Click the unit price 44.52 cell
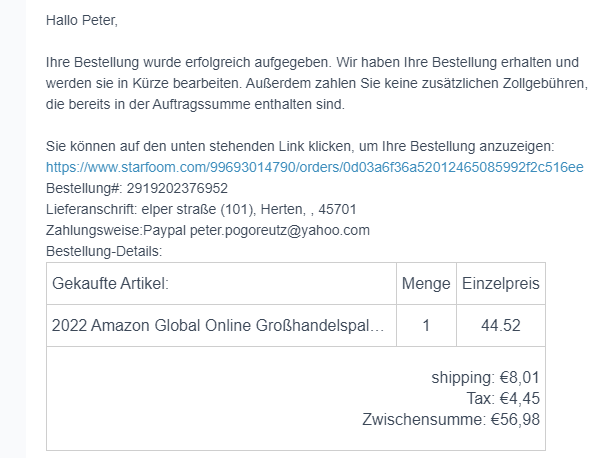The height and width of the screenshot is (458, 607). pos(500,325)
